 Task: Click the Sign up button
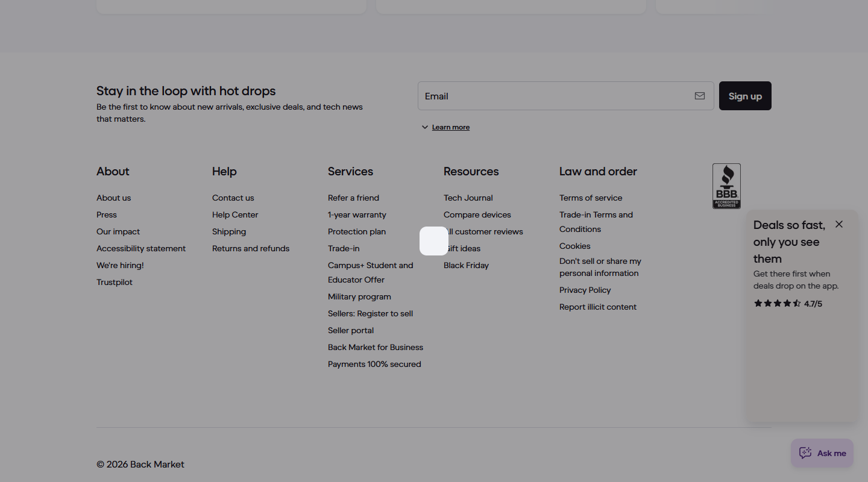pos(745,96)
